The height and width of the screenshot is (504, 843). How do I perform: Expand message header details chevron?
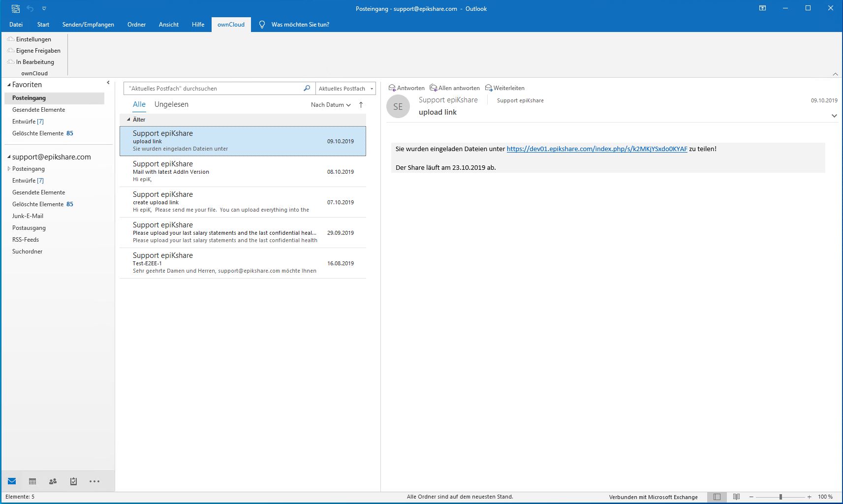coord(834,116)
